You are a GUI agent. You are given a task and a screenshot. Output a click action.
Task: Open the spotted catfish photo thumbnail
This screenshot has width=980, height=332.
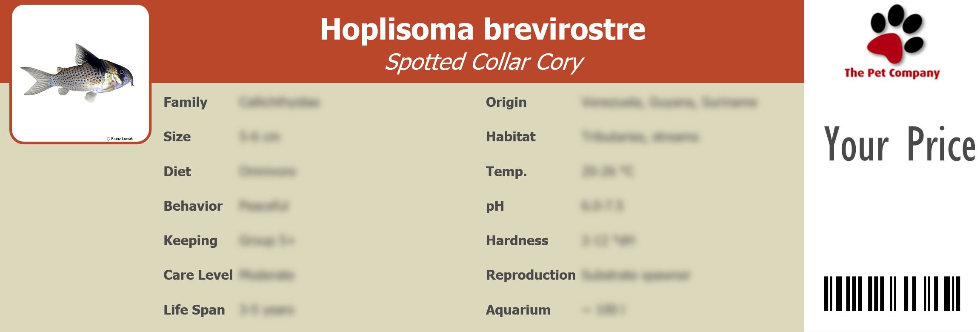click(79, 72)
